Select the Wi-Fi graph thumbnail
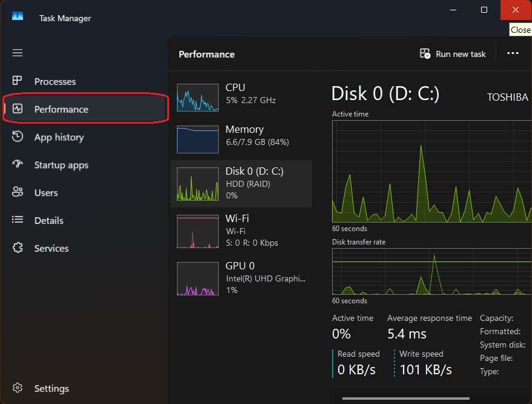 198,231
